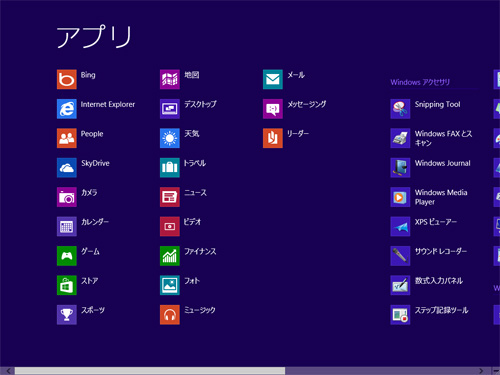Open the Bing app icon

tap(67, 79)
